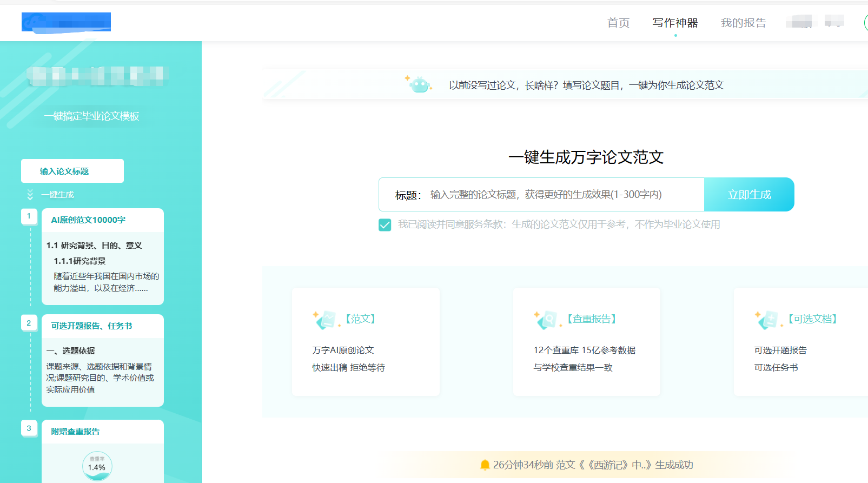Click the 输入论文标题 sidebar button

coord(72,171)
